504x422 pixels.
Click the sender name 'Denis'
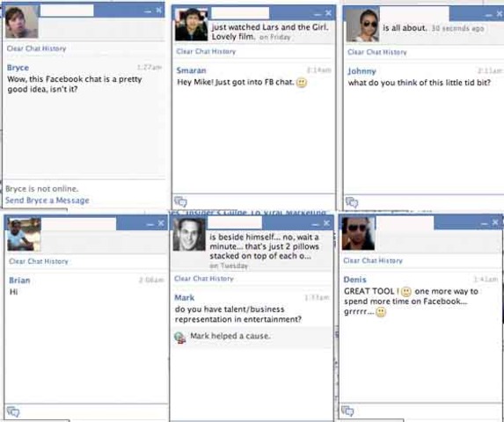(x=354, y=280)
